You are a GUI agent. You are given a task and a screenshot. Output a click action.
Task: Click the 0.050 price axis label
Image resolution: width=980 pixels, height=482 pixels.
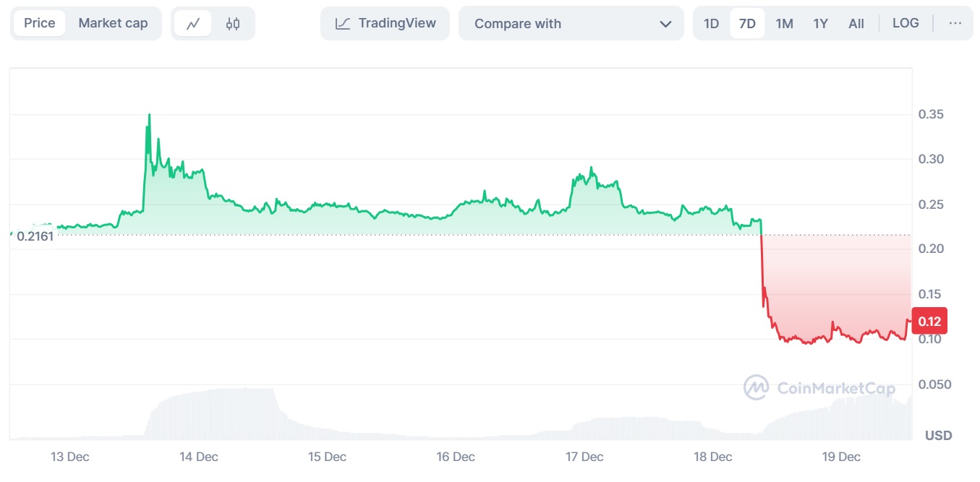(934, 384)
